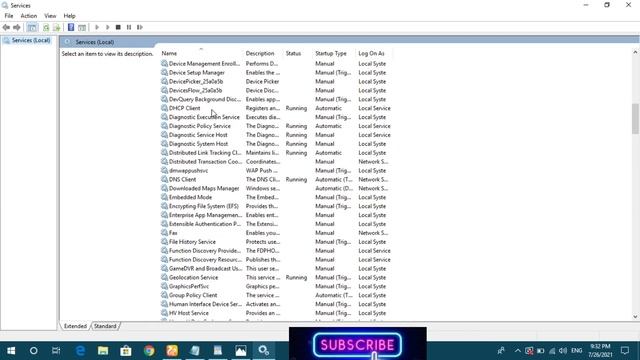Click the Forward arrow in toolbar

17,27
